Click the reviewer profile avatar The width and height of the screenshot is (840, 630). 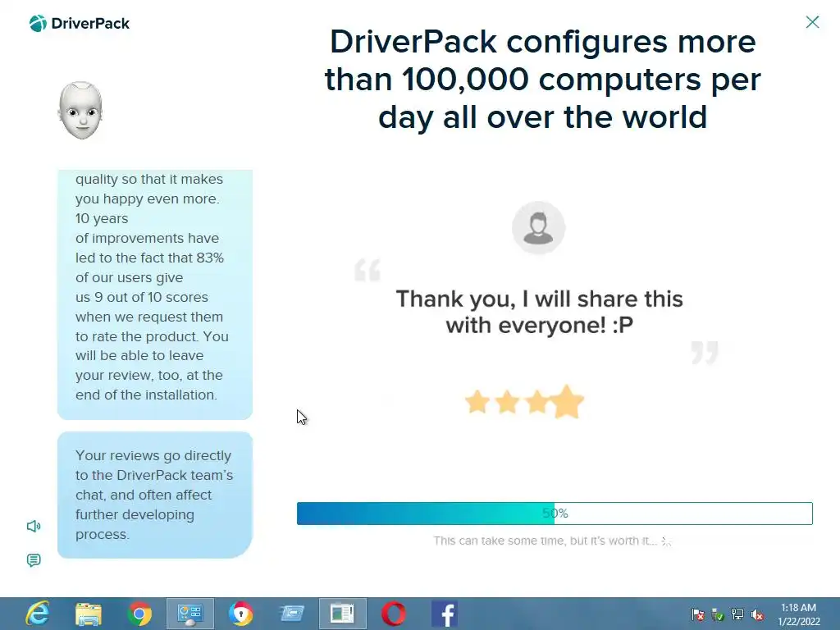(x=538, y=228)
